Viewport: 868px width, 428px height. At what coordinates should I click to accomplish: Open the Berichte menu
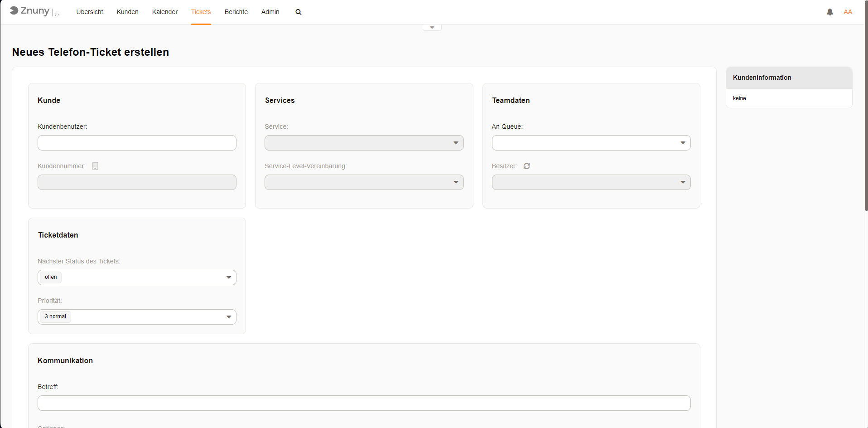pyautogui.click(x=236, y=12)
